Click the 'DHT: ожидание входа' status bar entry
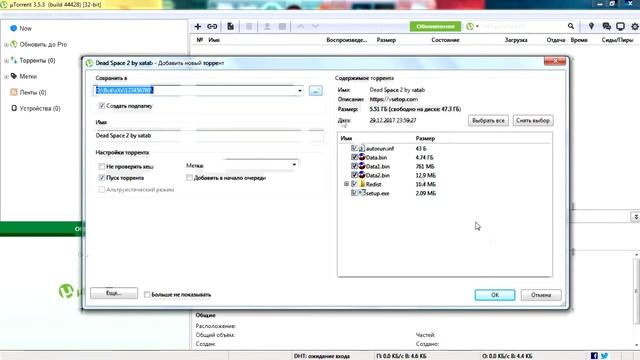Viewport: 640px width, 360px height. tap(322, 356)
